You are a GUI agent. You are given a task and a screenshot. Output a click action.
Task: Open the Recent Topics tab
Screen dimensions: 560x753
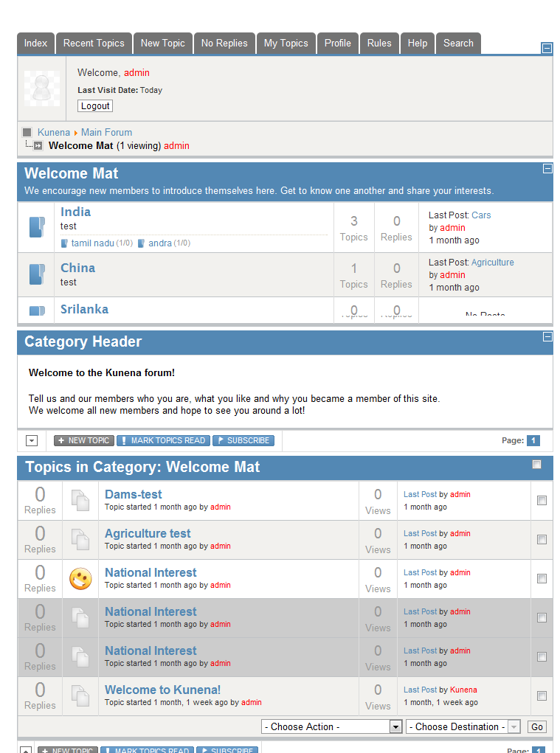94,44
